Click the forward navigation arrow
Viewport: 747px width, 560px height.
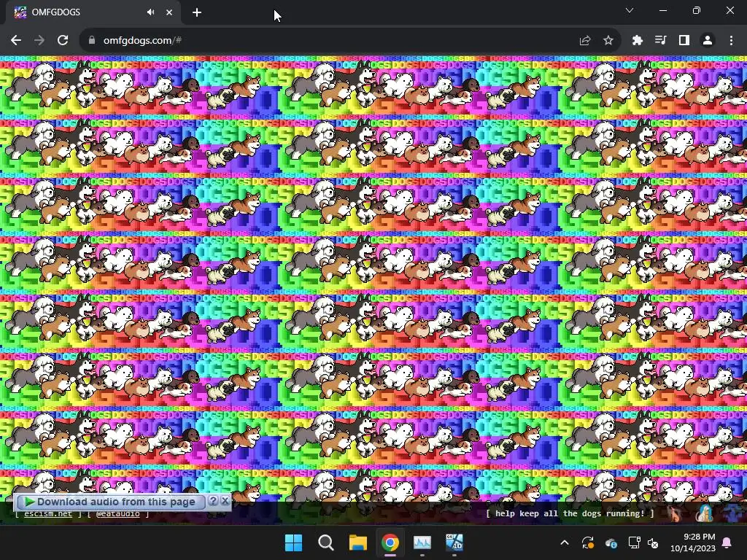(39, 41)
